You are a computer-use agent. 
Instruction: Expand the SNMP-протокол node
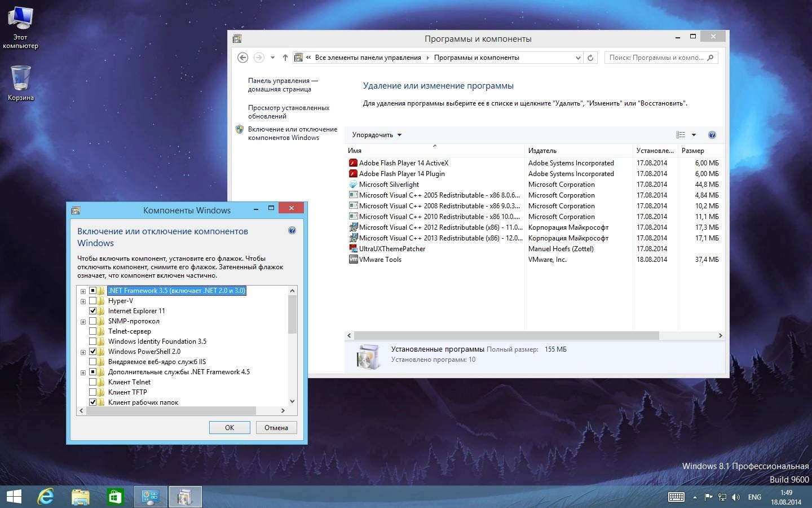tap(83, 322)
